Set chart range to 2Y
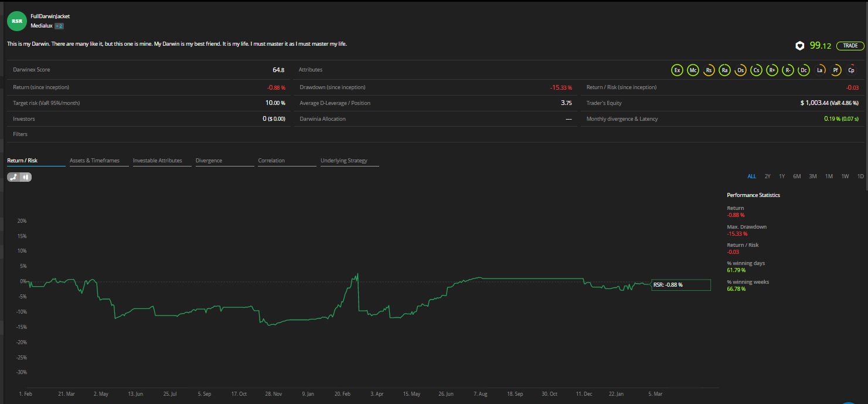868x404 pixels. coord(768,176)
